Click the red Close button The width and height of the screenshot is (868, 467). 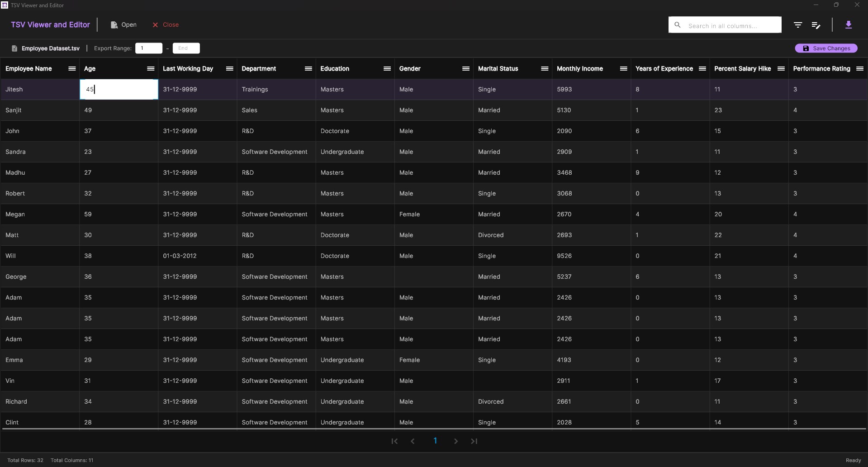[166, 25]
